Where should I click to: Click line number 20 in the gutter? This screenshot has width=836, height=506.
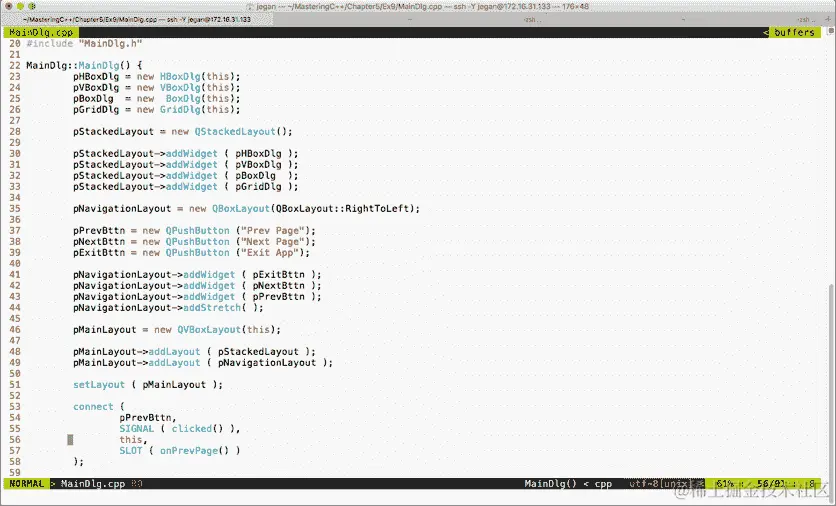14,44
